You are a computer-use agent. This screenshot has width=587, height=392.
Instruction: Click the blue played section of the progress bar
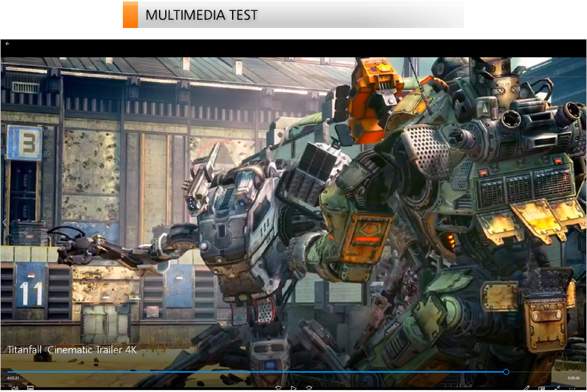pyautogui.click(x=255, y=372)
